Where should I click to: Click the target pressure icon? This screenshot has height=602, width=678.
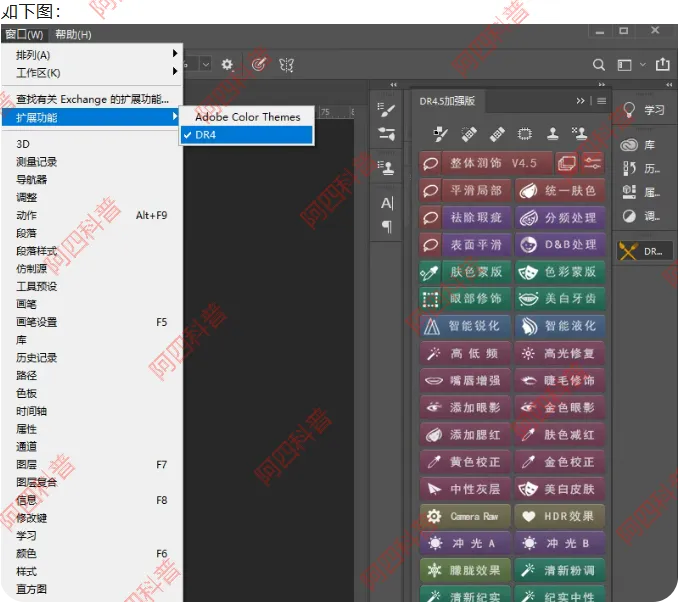pos(259,65)
